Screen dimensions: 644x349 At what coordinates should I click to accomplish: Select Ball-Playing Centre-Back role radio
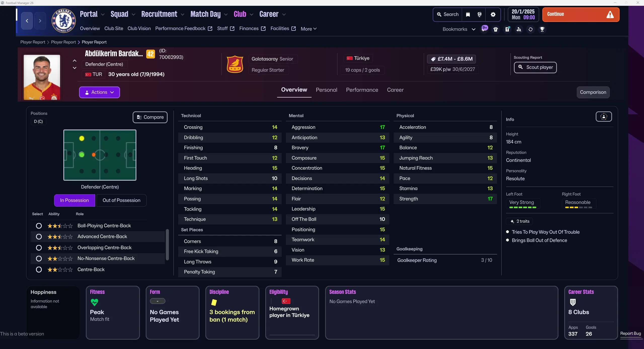39,226
